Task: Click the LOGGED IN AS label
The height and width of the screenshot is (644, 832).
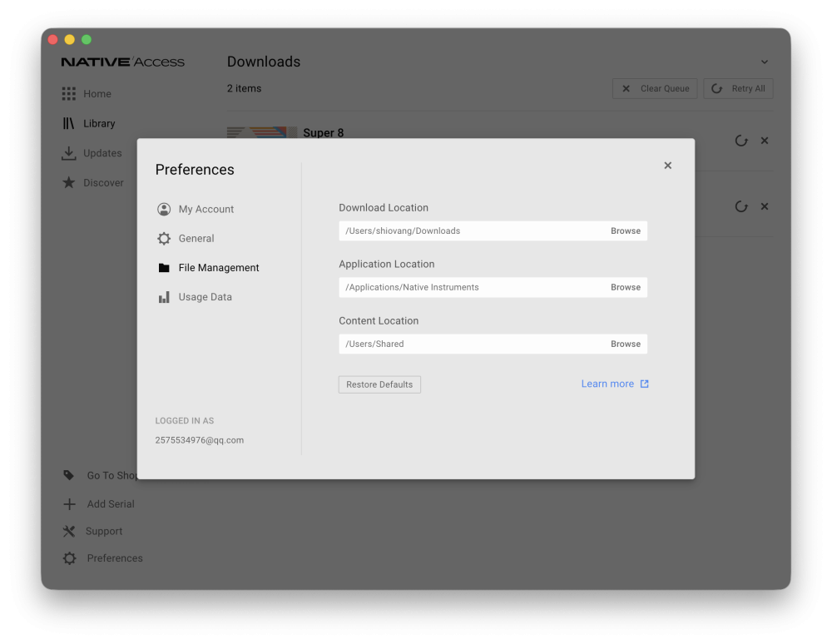Action: [184, 421]
